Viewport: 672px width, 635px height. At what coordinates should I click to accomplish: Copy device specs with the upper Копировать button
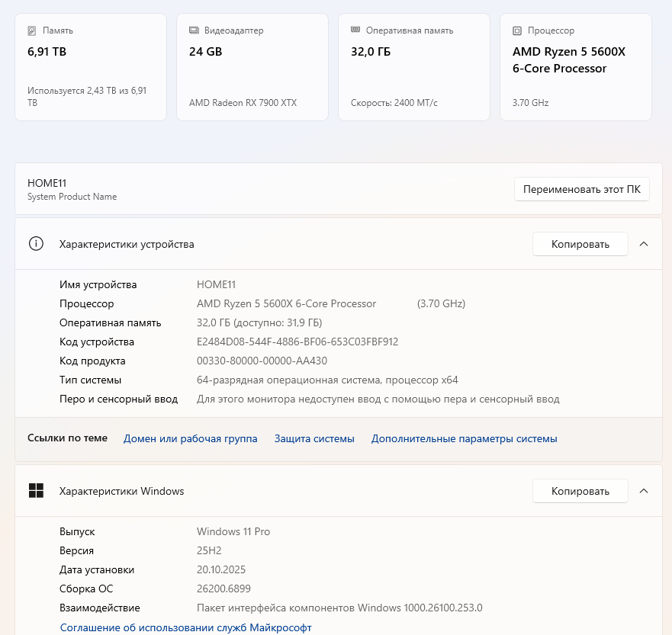580,244
